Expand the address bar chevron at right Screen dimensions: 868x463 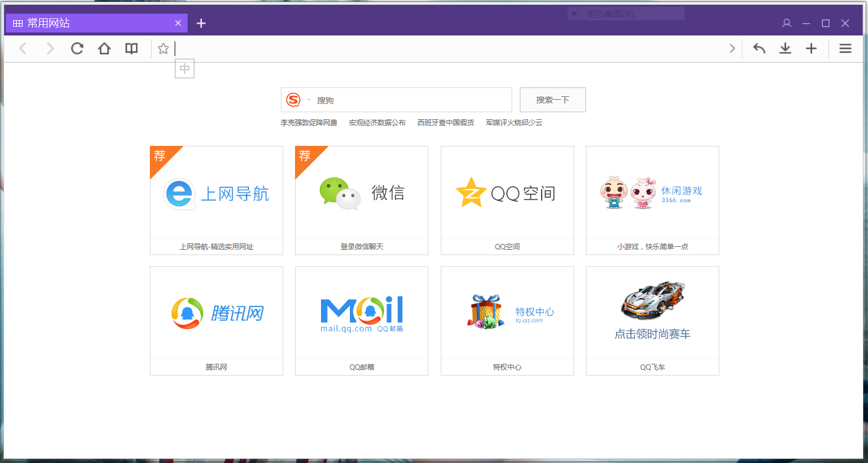click(x=732, y=48)
